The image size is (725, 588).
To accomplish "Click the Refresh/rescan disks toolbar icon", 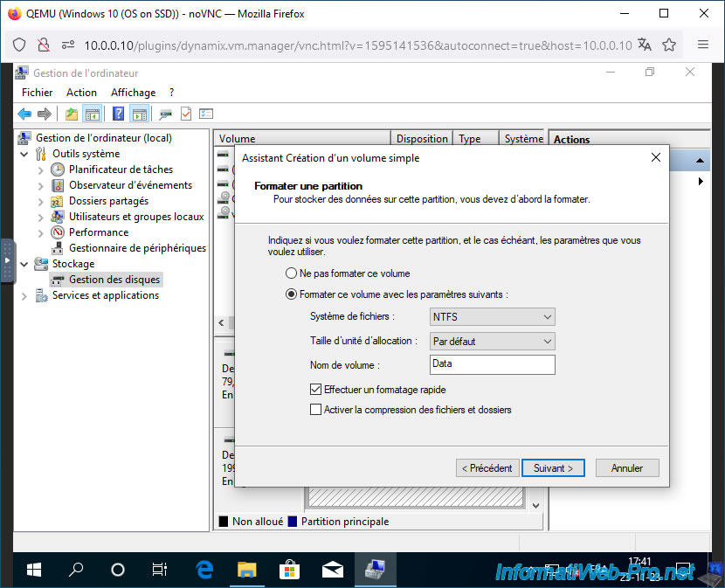I will point(165,114).
